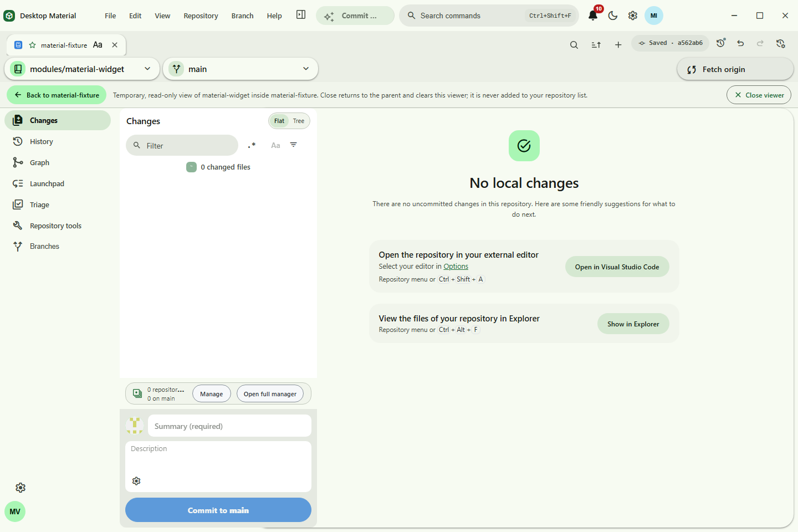Click the Aa icon on material-fixture tab
This screenshot has width=798, height=532.
pos(98,45)
